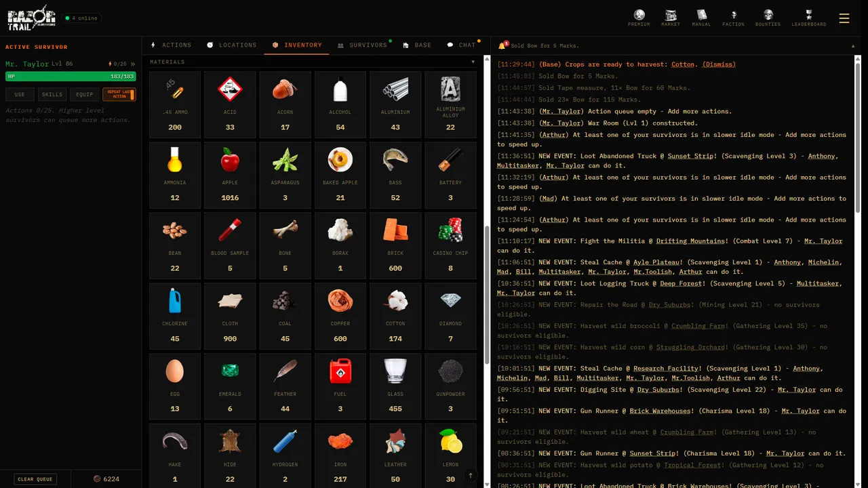The image size is (868, 488).
Task: Open the Equip button
Action: (x=85, y=95)
